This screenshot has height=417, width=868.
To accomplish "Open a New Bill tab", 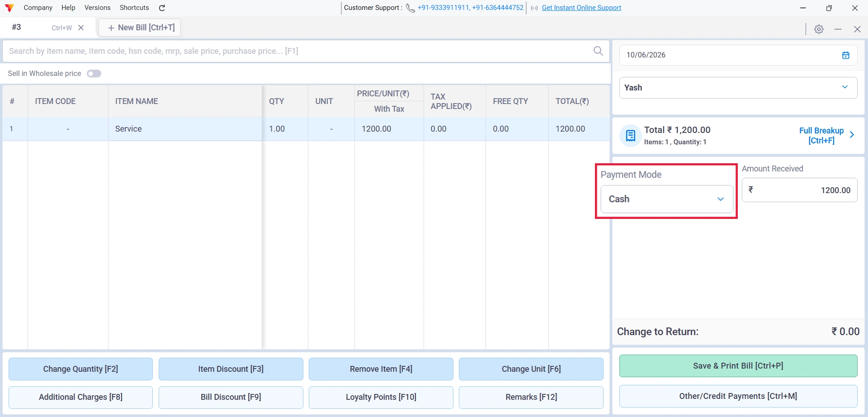I will (140, 28).
